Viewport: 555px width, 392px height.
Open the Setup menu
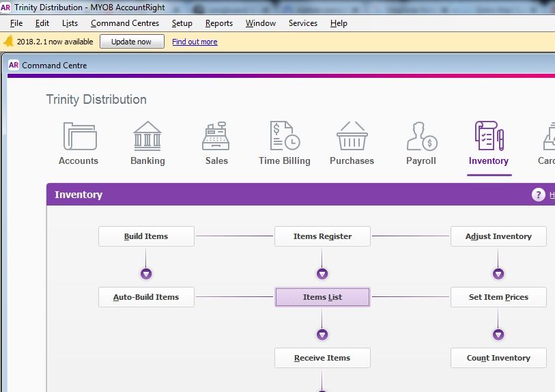pyautogui.click(x=182, y=23)
